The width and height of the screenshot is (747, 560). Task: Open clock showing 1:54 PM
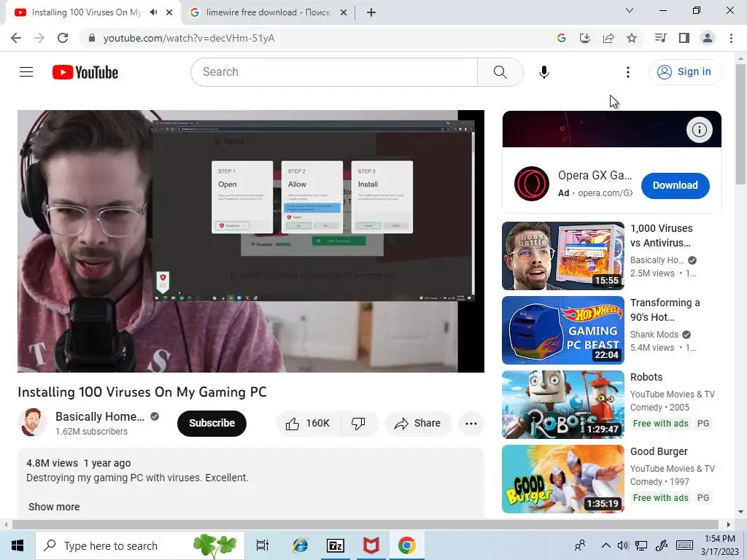[719, 545]
